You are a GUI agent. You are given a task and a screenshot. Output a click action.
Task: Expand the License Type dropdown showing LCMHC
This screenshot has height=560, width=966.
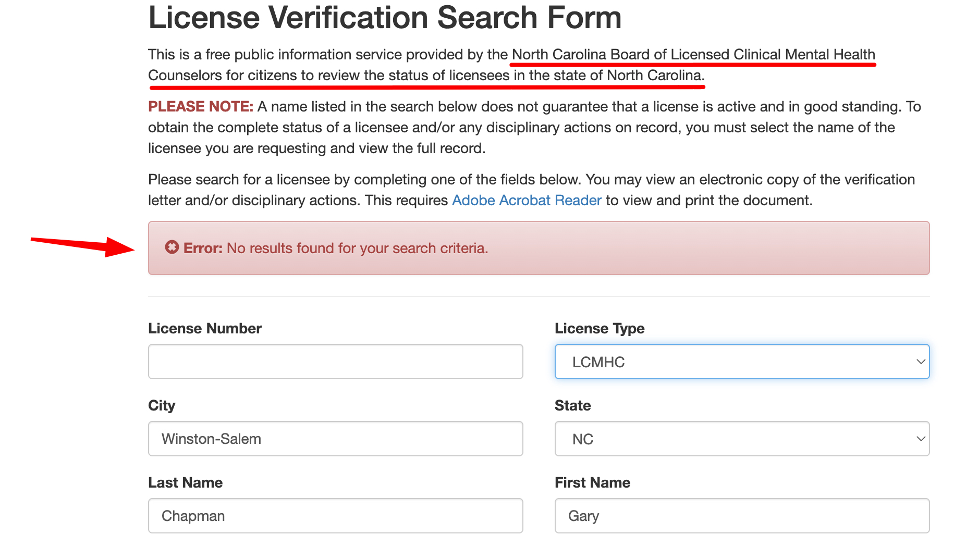[741, 362]
